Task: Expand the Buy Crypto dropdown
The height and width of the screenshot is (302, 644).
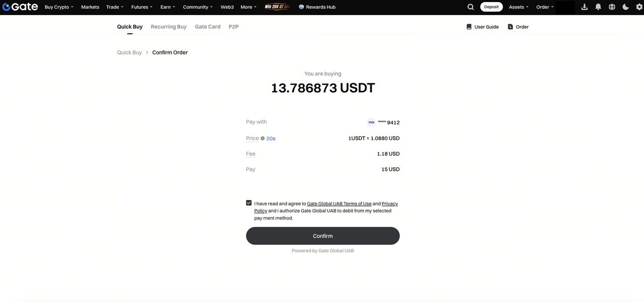Action: [x=59, y=7]
